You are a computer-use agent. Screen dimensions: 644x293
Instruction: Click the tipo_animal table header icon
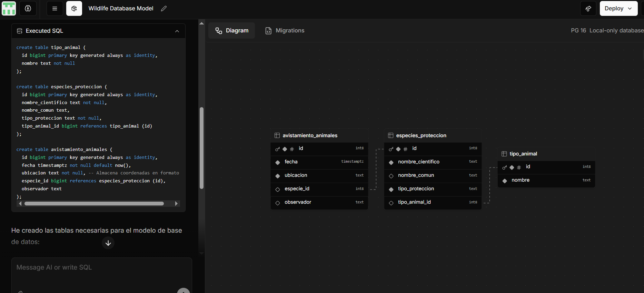tap(504, 154)
